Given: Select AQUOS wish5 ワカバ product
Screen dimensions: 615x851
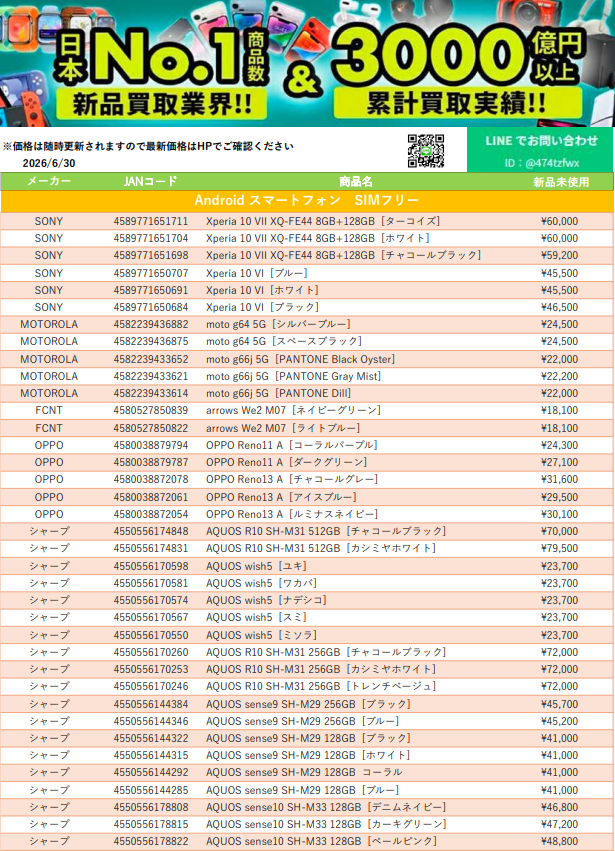Looking at the screenshot, I should click(262, 583).
